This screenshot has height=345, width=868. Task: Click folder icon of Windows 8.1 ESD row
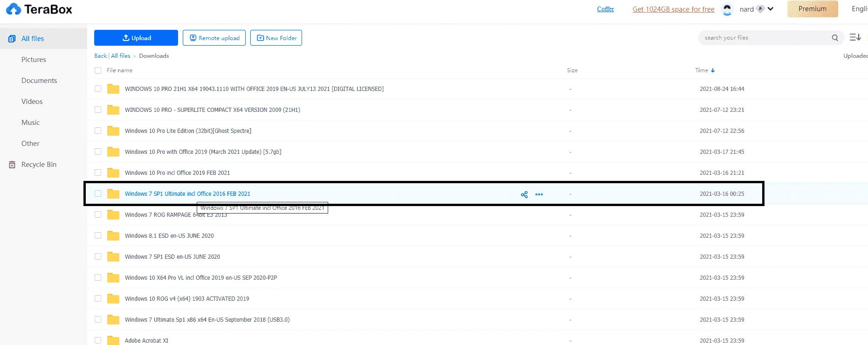click(x=113, y=235)
